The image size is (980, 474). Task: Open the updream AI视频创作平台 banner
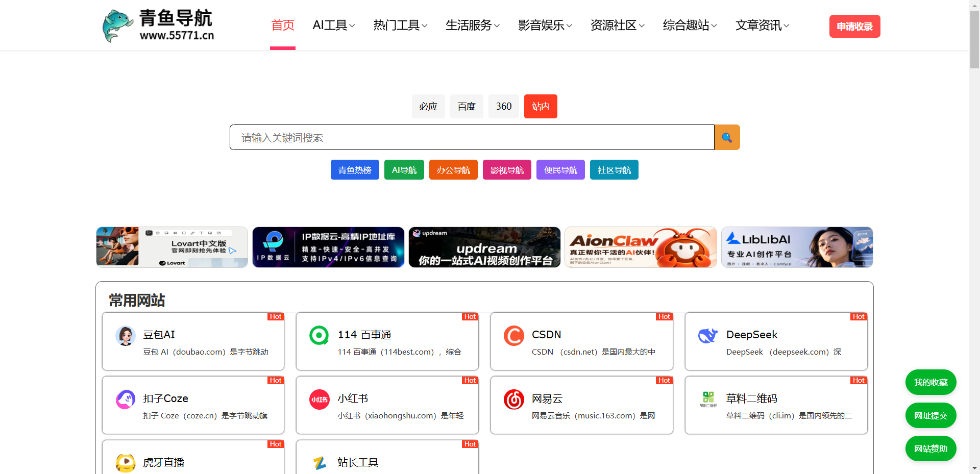pos(484,247)
